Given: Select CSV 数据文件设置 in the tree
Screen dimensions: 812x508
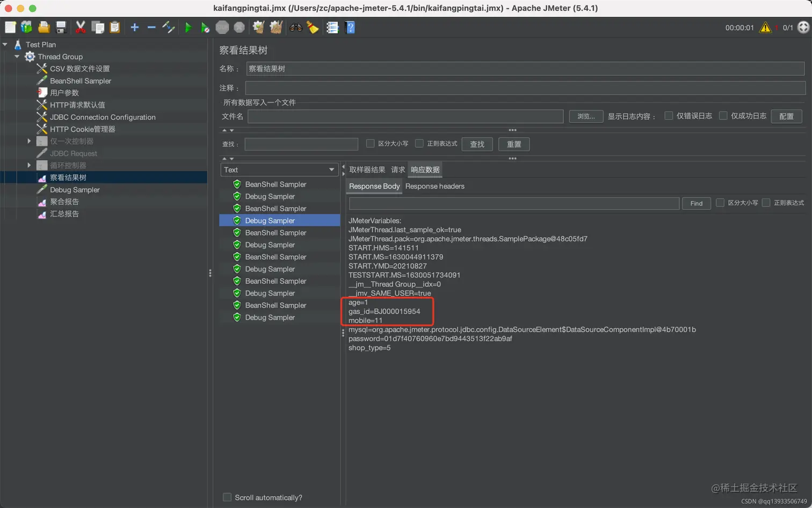Looking at the screenshot, I should [x=79, y=69].
